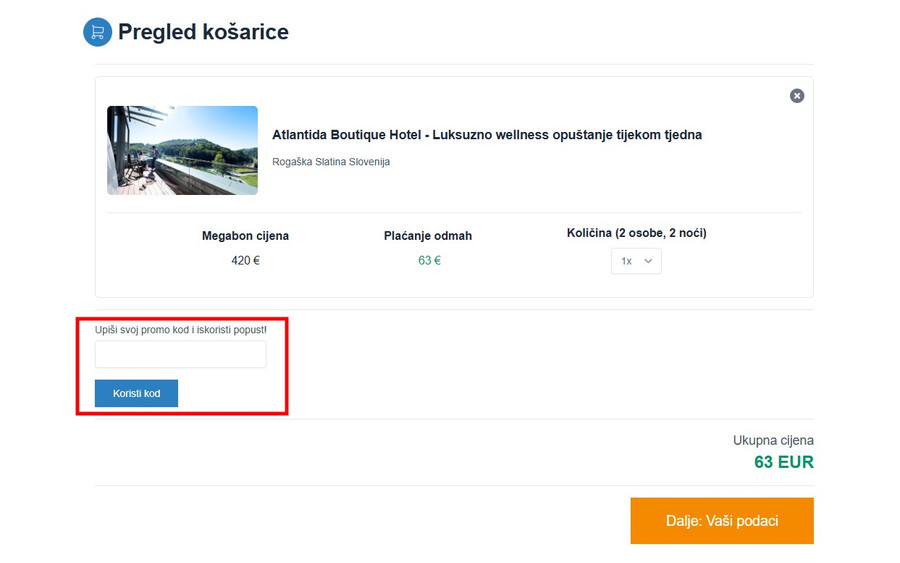Click the Pregled košarice heading
Screen dimensions: 900x563
coord(203,32)
